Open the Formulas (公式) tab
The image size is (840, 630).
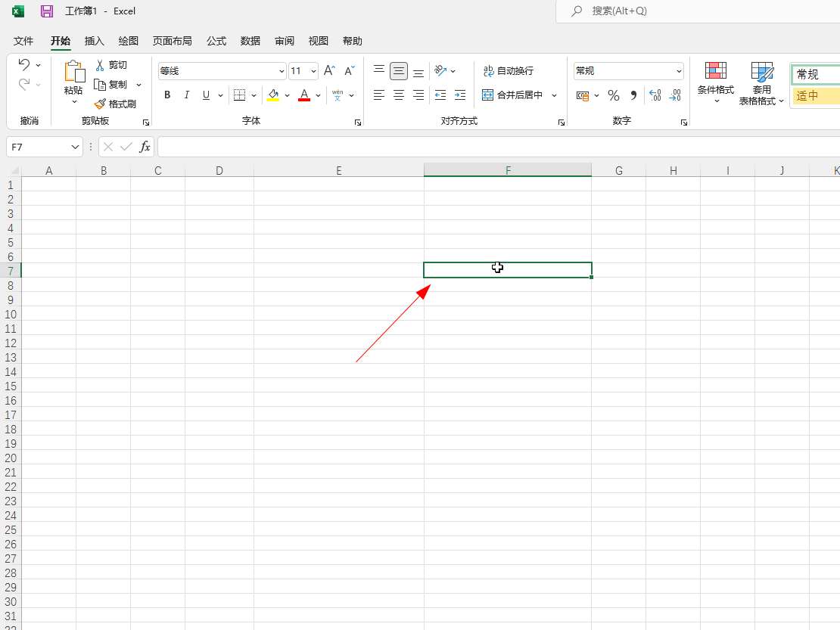coord(216,41)
